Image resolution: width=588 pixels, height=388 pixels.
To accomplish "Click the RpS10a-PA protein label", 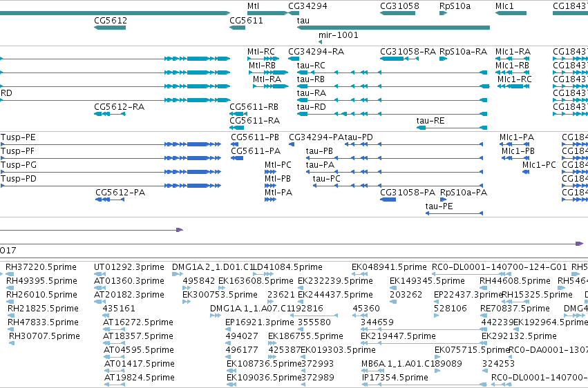I will [x=464, y=193].
